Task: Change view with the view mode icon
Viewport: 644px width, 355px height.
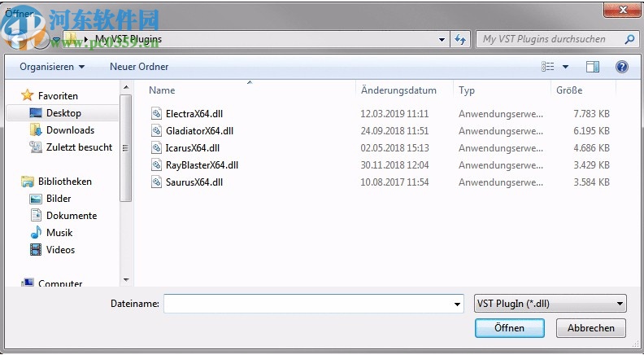Action: tap(547, 67)
